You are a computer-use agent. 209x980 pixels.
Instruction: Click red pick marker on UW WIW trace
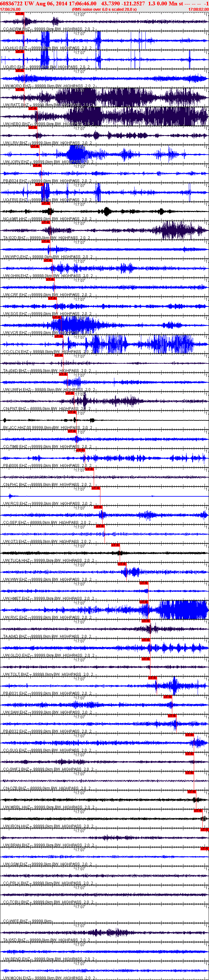click(121, 564)
